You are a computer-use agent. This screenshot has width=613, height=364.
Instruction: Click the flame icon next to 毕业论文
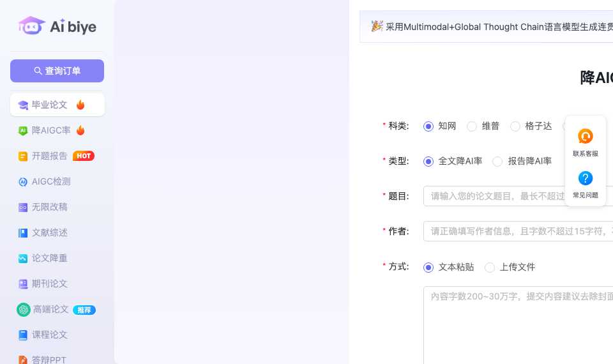tap(80, 104)
